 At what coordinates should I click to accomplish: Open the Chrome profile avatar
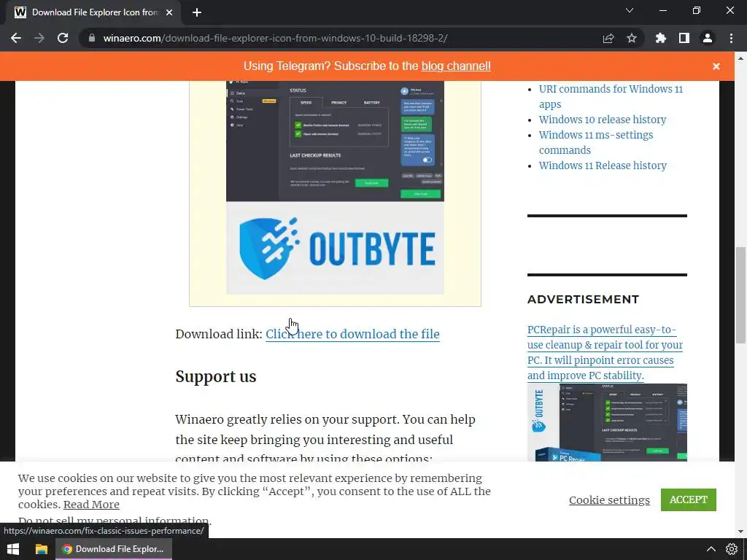(x=708, y=38)
